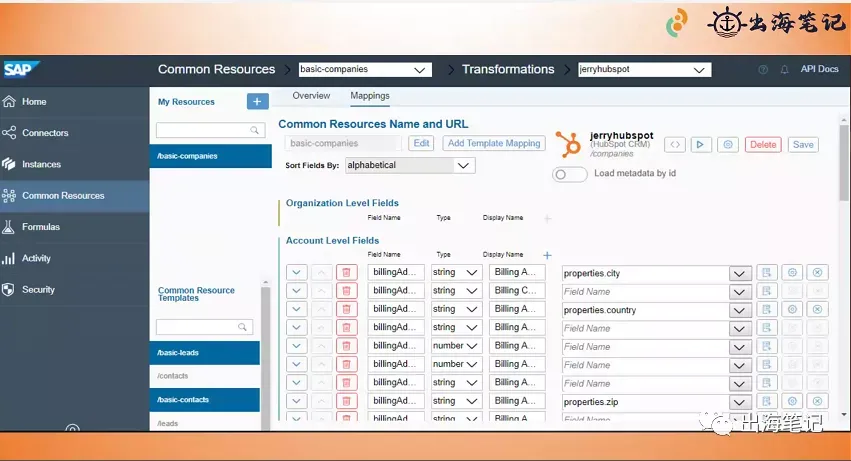
Task: Click the Common Resources breadcrumb
Action: pos(217,70)
